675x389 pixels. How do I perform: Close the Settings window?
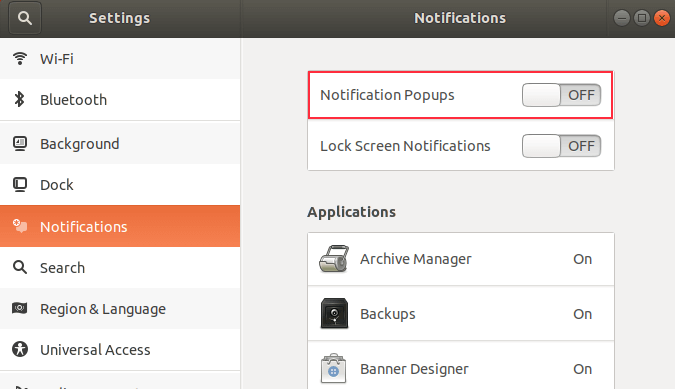[662, 18]
